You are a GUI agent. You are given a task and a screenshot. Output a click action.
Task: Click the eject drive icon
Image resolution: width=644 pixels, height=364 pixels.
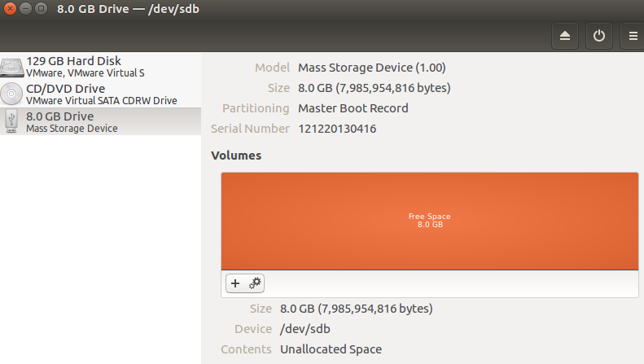pyautogui.click(x=565, y=36)
